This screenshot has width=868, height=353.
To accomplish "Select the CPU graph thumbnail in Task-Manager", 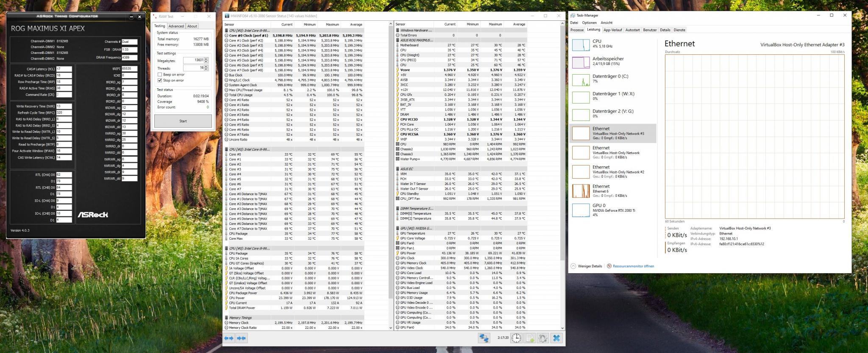I will pos(581,45).
